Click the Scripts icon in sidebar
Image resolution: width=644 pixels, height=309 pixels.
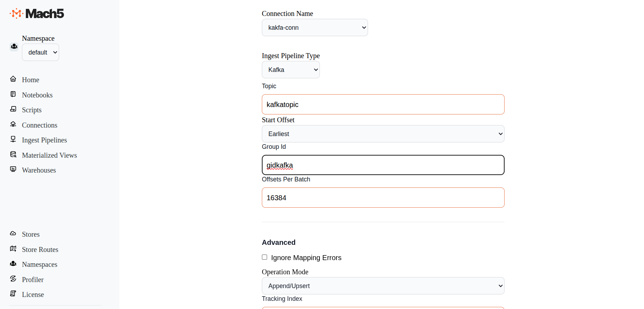click(x=13, y=109)
